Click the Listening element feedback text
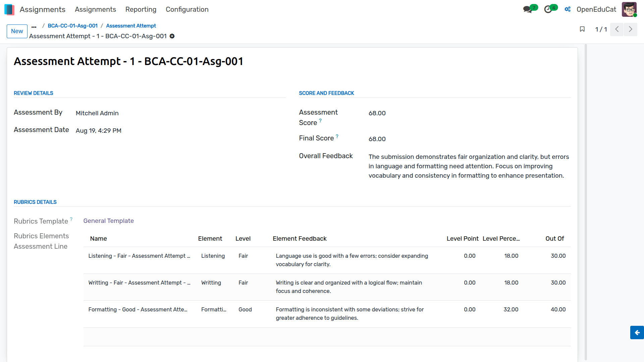This screenshot has height=362, width=644. click(x=352, y=260)
